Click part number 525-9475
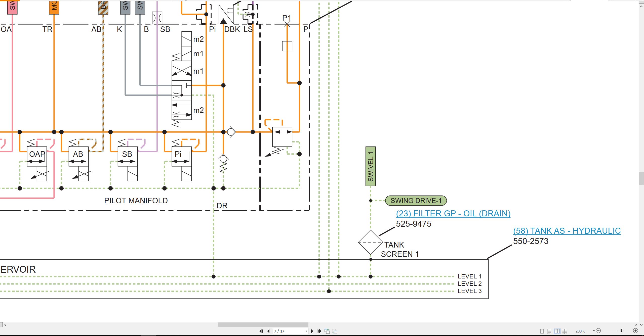Screen dimensions: 644x336 pos(414,224)
